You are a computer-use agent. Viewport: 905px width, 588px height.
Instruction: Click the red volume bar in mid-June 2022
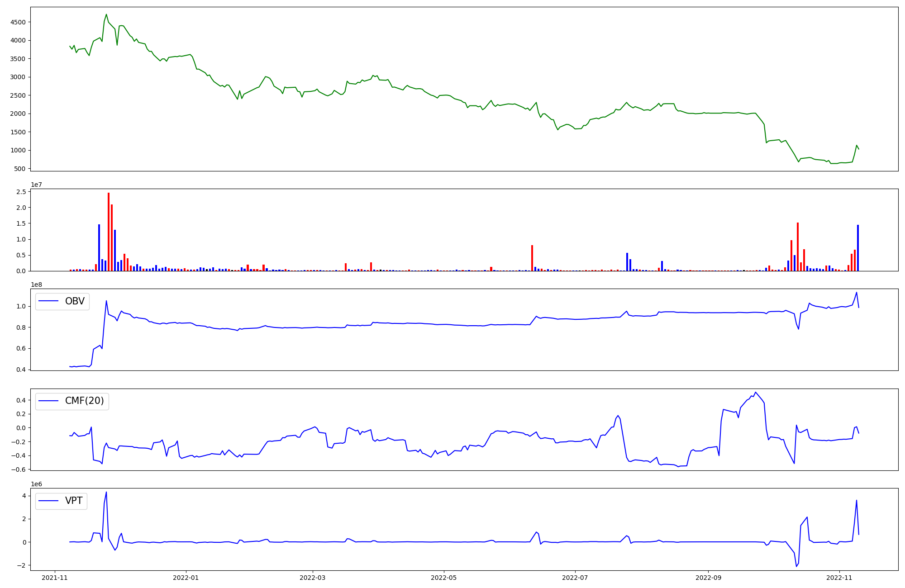point(532,258)
